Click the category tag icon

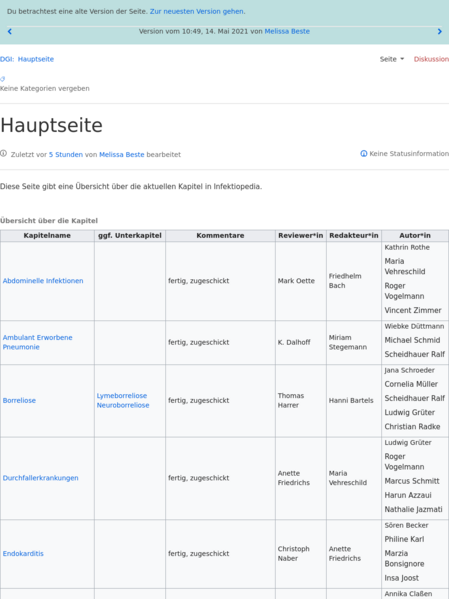click(x=3, y=79)
